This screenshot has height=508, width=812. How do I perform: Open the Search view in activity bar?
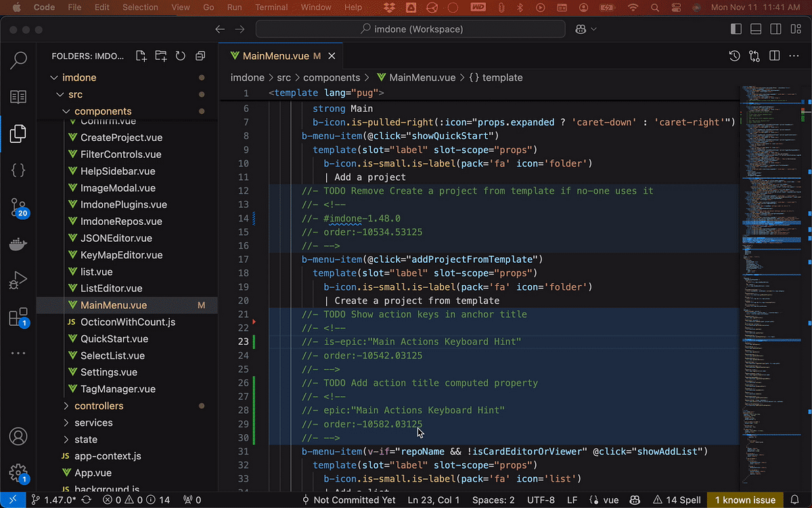(x=18, y=60)
